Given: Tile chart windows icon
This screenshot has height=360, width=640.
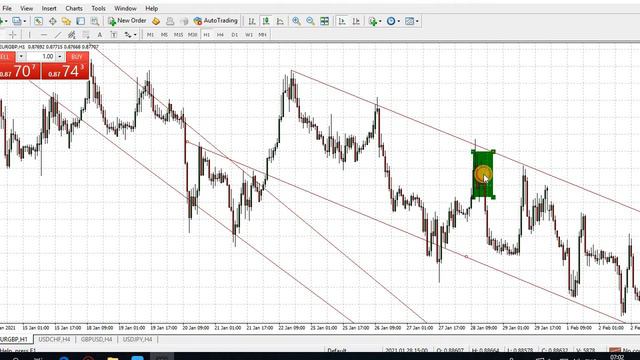Looking at the screenshot, I should point(324,21).
